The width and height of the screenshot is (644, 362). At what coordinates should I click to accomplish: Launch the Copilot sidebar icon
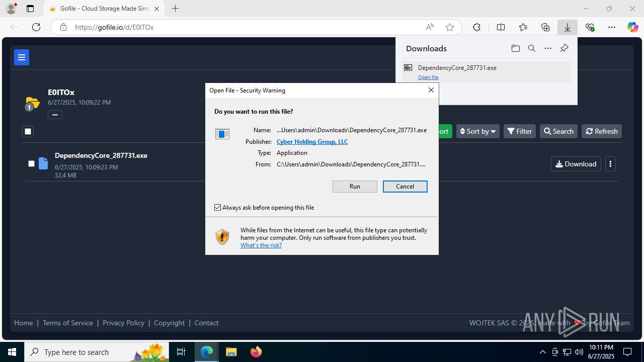click(x=632, y=27)
